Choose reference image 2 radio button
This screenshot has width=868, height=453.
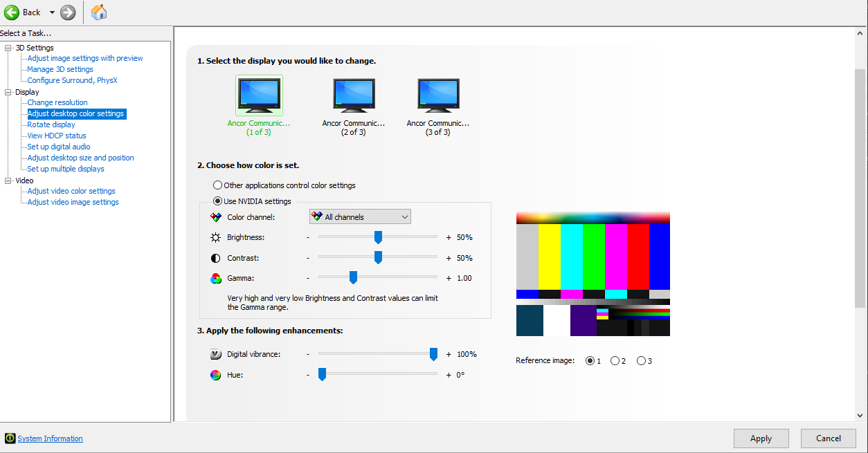click(615, 360)
